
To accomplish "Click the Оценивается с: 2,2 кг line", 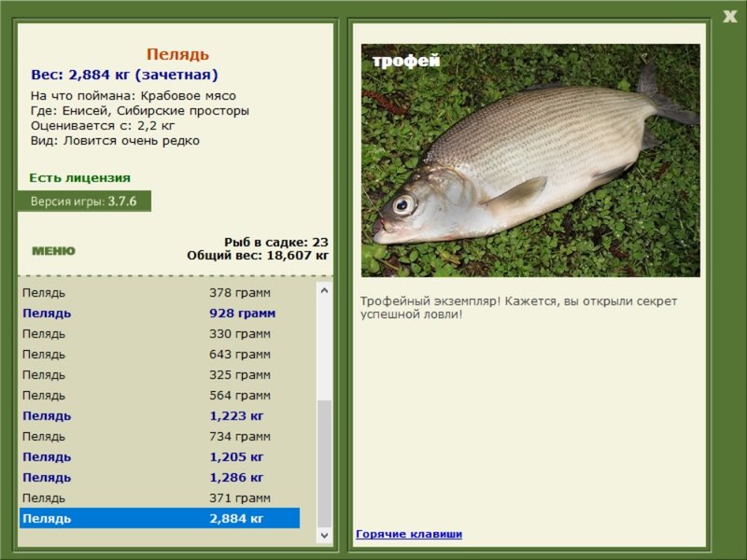I will pyautogui.click(x=103, y=126).
